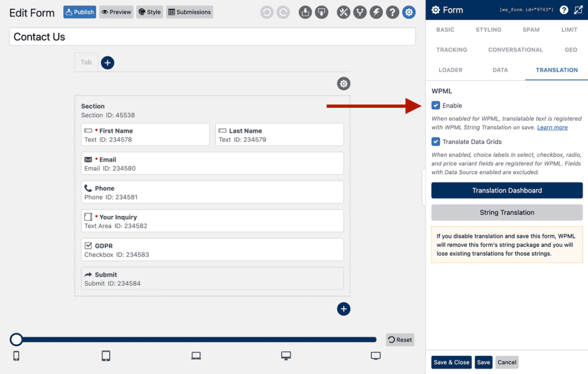
Task: Toggle the Translate Data Grids checkbox
Action: [x=436, y=142]
